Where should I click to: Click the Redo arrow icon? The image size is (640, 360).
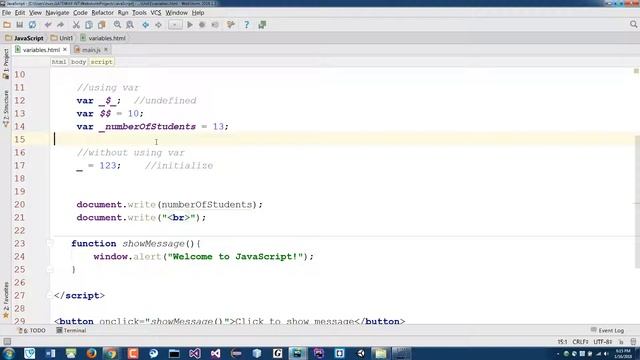tap(60, 25)
